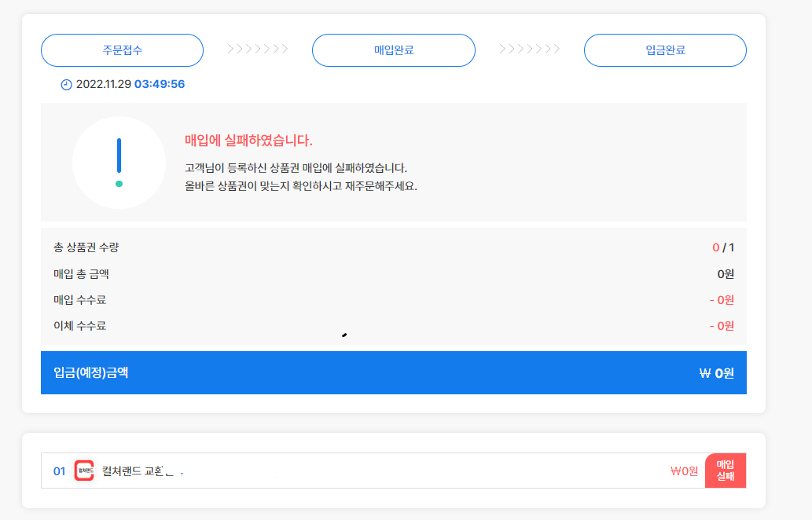
Task: Select the 컬쳐랜드 교환 voucher row text
Action: (x=138, y=471)
